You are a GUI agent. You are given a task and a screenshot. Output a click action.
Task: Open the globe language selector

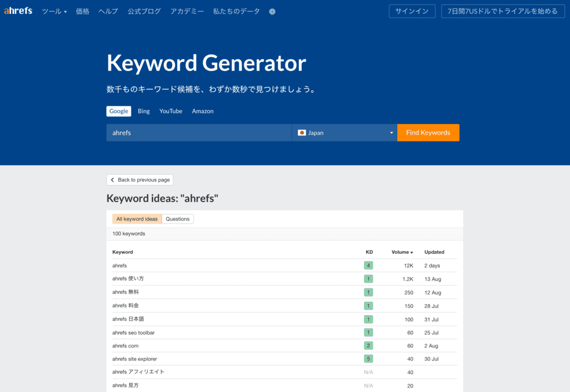tap(272, 12)
